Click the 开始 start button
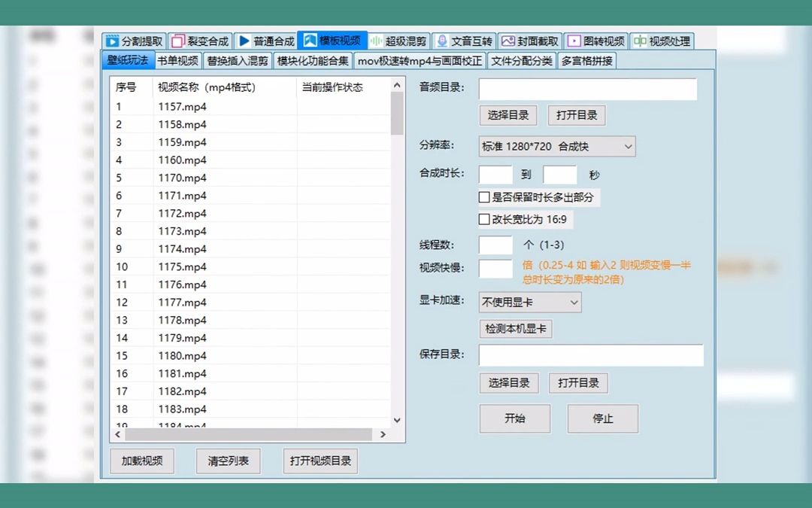 click(514, 418)
